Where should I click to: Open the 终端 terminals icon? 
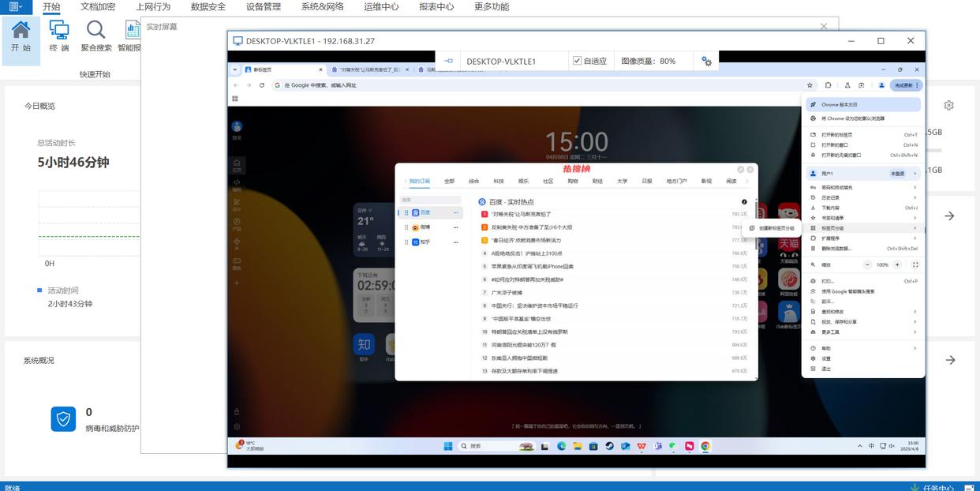point(59,36)
